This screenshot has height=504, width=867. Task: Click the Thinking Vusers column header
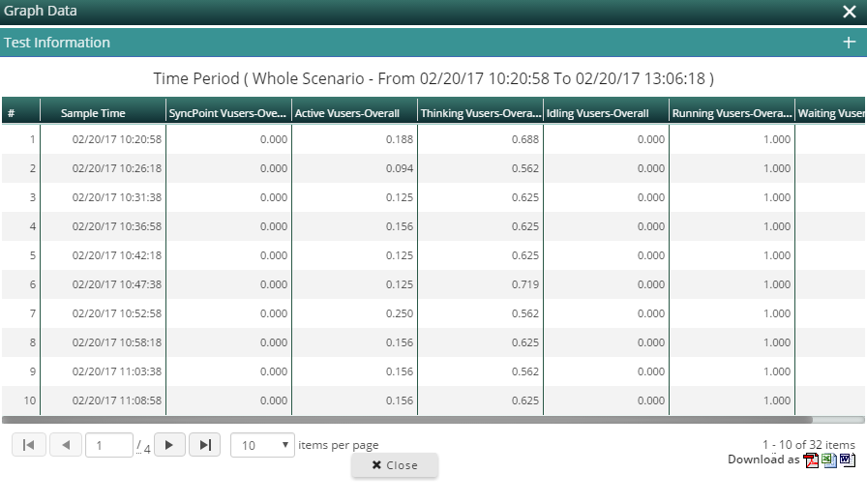click(x=480, y=113)
